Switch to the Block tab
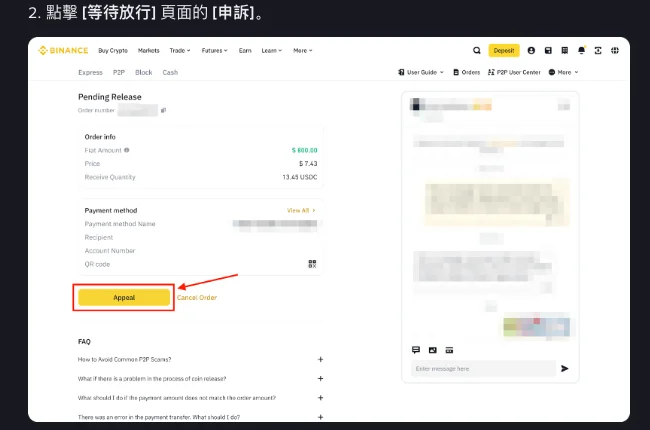Image resolution: width=650 pixels, height=430 pixels. (143, 72)
